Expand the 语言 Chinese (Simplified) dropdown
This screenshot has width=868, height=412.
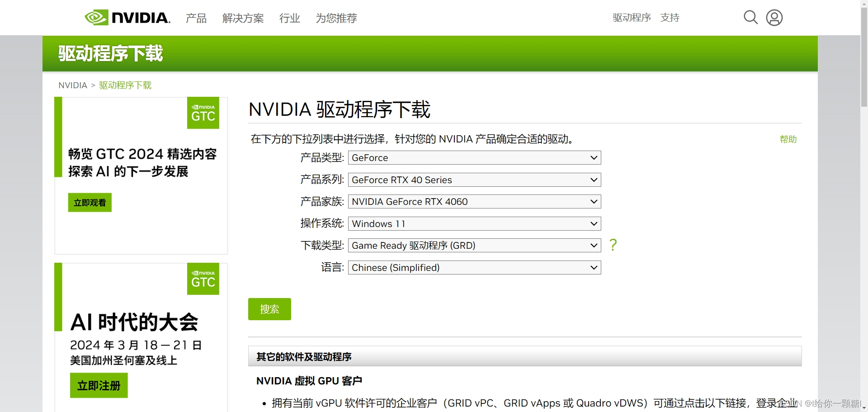tap(474, 268)
